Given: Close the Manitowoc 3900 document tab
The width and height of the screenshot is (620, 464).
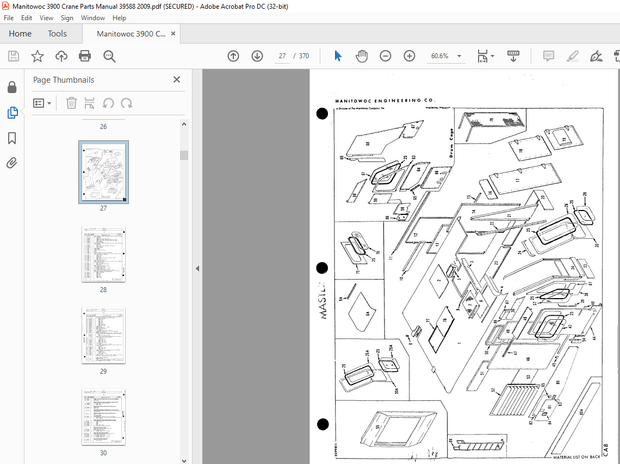Looking at the screenshot, I should 173,34.
